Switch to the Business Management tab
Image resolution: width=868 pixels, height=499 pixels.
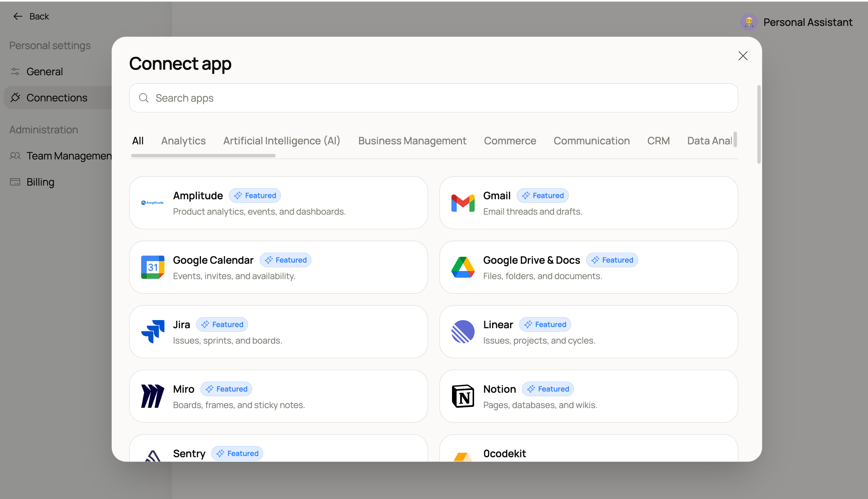(412, 141)
